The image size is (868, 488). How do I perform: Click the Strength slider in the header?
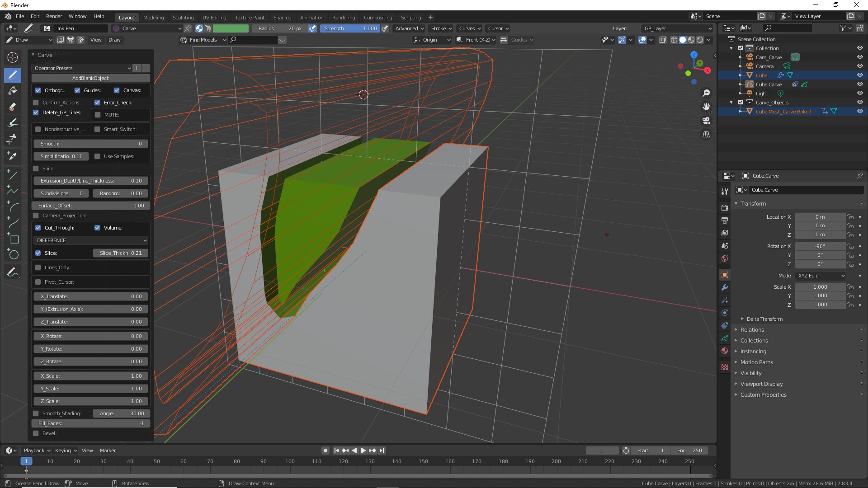(x=350, y=28)
